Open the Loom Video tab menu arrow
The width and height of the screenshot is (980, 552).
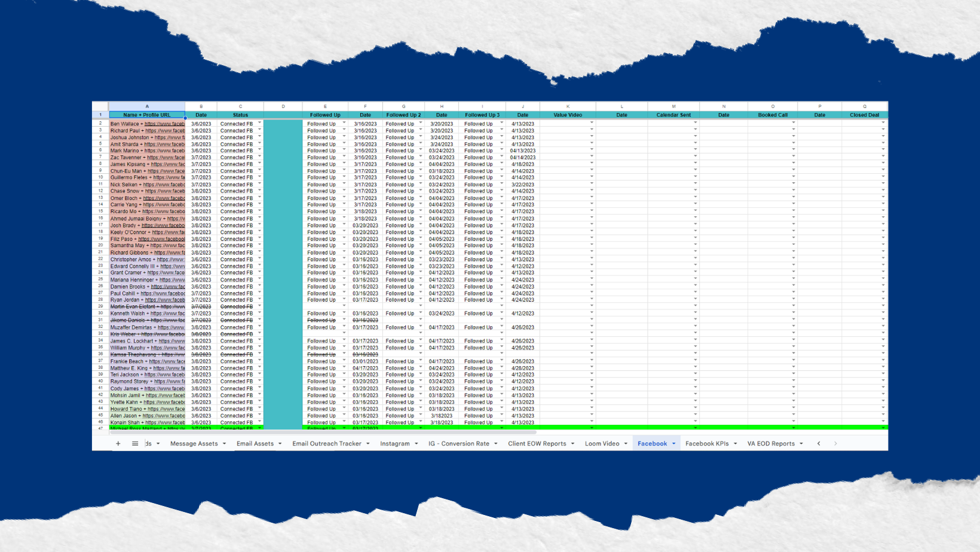click(x=626, y=444)
